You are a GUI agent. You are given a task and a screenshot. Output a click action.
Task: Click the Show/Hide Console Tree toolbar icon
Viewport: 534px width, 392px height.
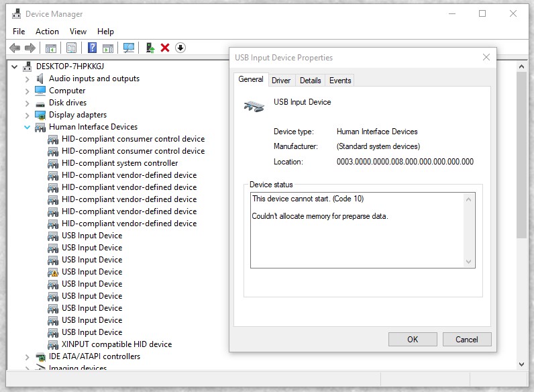click(x=51, y=48)
